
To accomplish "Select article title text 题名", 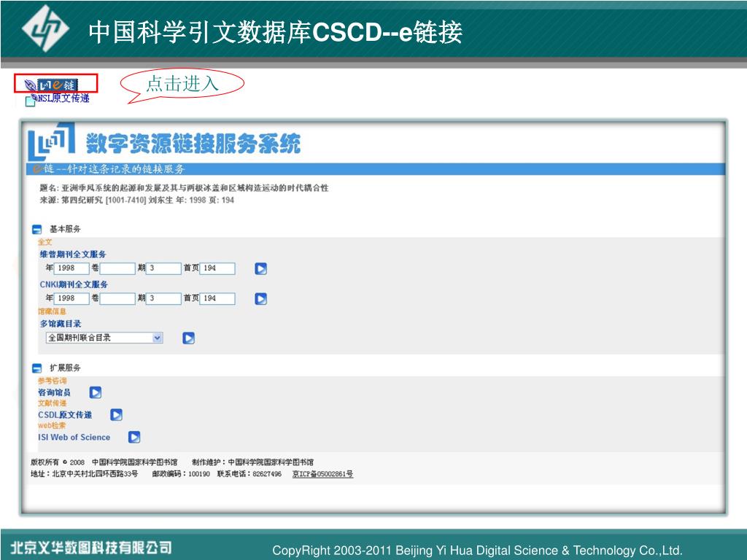I will point(184,187).
